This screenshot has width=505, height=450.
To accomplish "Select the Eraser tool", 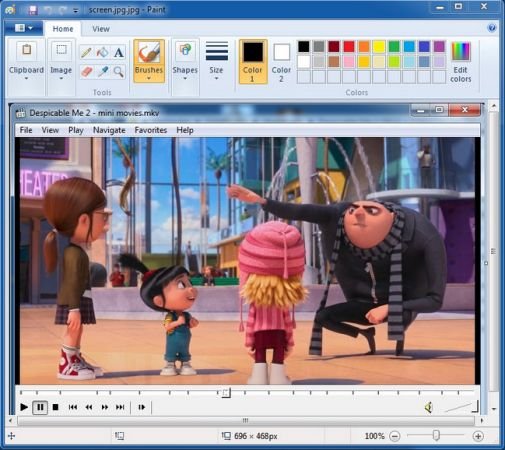I will pyautogui.click(x=86, y=71).
